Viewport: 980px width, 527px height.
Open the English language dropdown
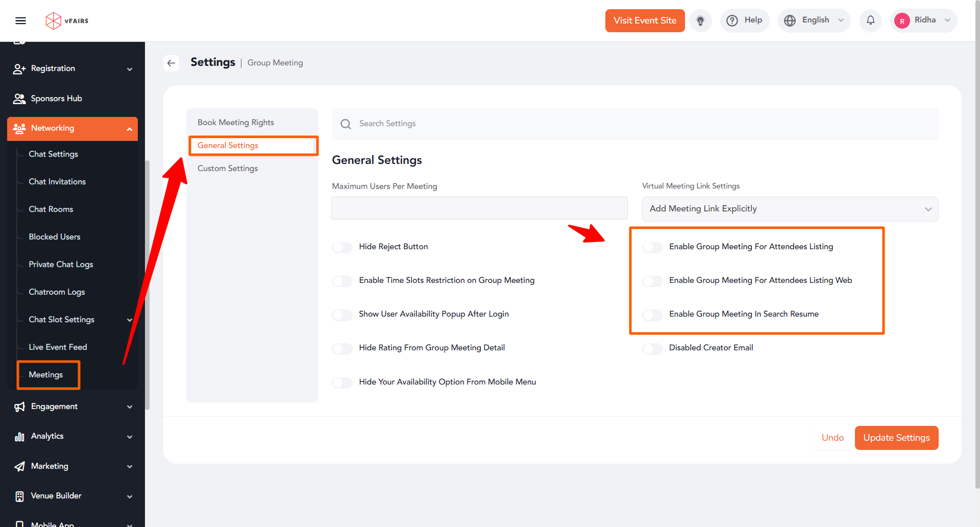814,20
